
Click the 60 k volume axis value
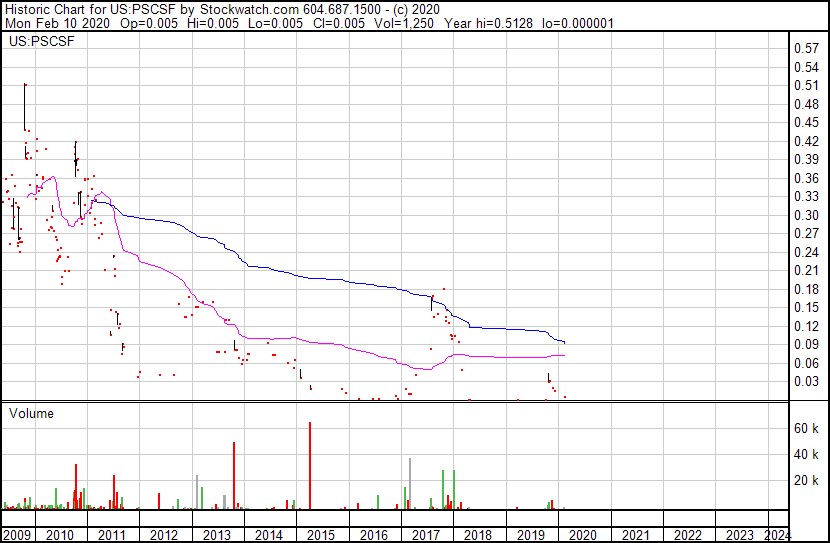click(x=806, y=428)
